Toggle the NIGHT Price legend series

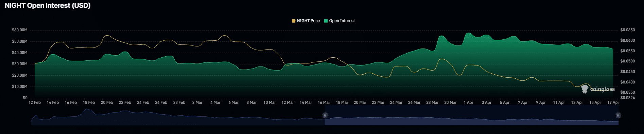point(306,21)
